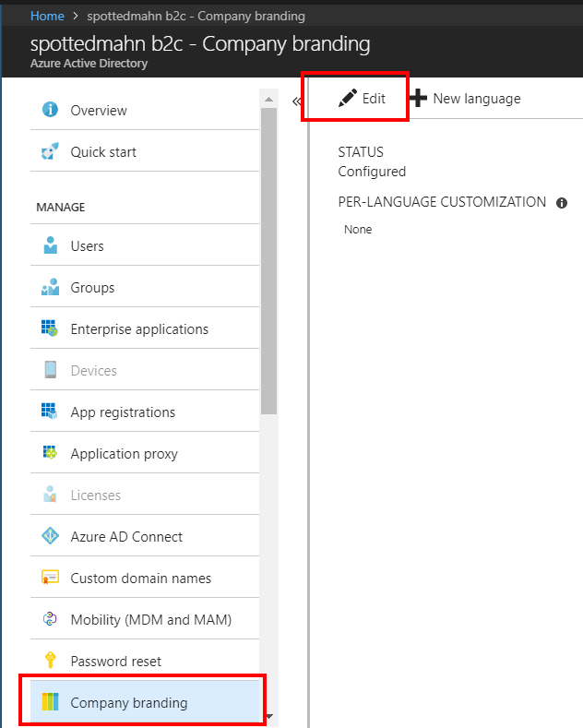Select the Mobility (MDM and MAM) label
Screen dimensions: 583x728
(151, 620)
